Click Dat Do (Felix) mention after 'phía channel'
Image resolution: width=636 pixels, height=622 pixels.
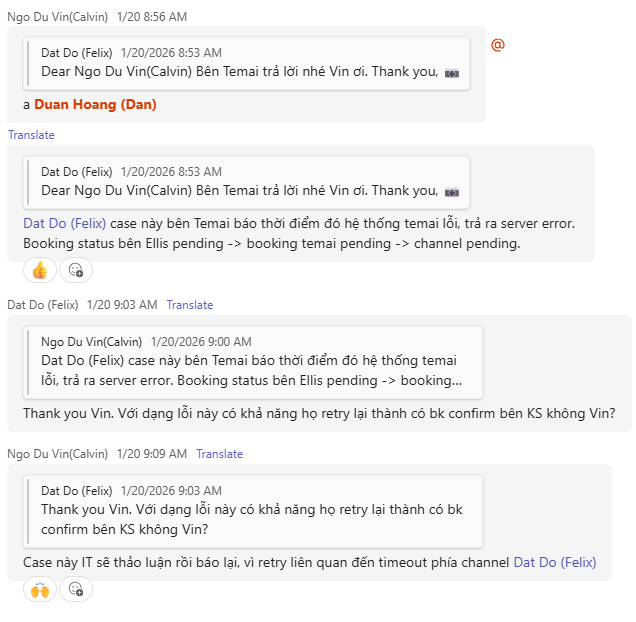pyautogui.click(x=554, y=563)
